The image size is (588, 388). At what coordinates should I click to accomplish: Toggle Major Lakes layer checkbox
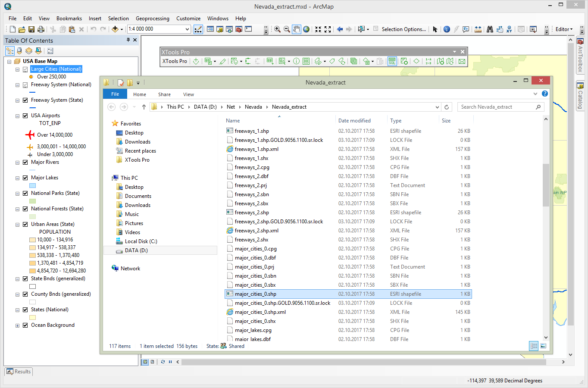[25, 178]
